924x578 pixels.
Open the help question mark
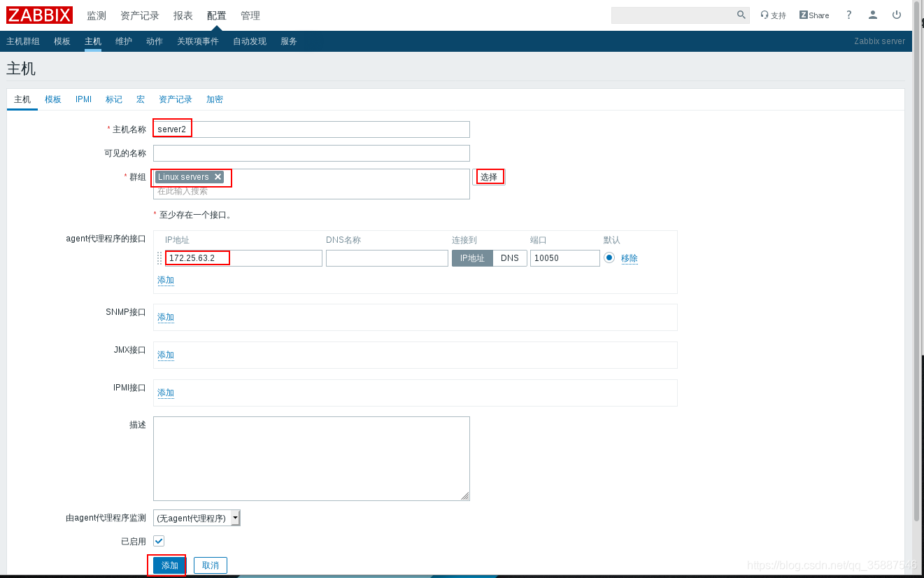click(849, 15)
